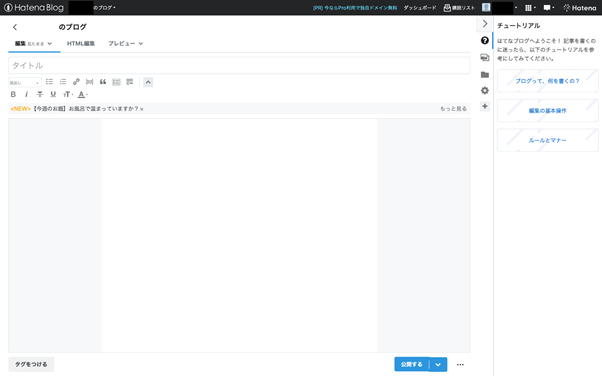Image resolution: width=602 pixels, height=376 pixels.
Task: Go back with the left arrow icon
Action: [15, 27]
